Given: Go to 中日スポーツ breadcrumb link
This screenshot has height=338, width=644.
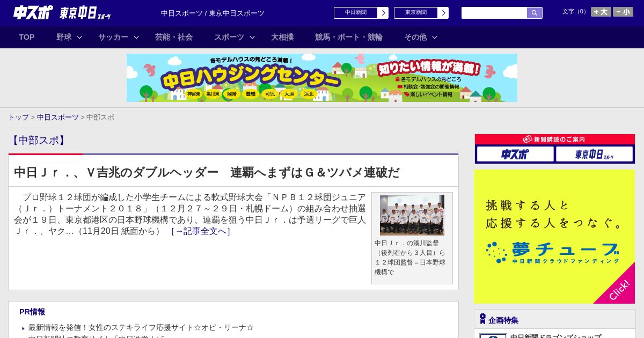Looking at the screenshot, I should click(x=57, y=117).
